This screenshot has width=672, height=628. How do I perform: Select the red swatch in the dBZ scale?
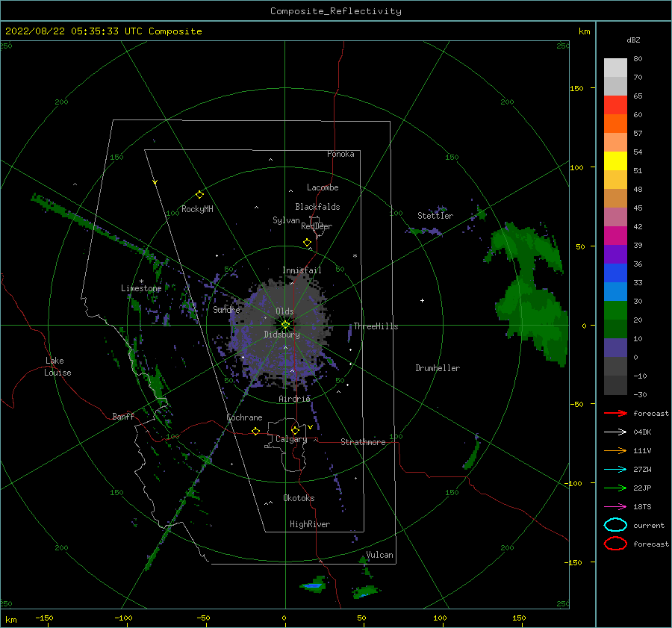coord(615,105)
